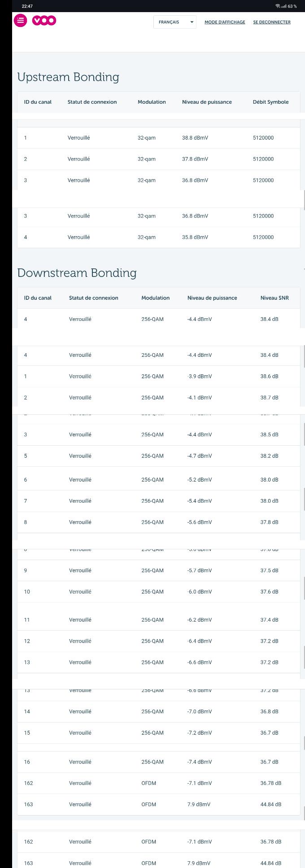
Task: Select the -6.0 dBmV power value
Action: (200, 592)
